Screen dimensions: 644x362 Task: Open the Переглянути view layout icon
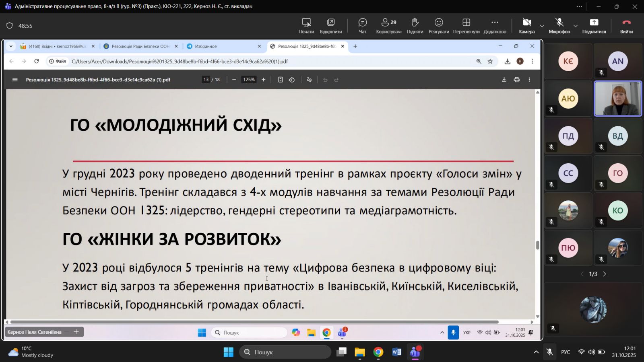pyautogui.click(x=466, y=25)
